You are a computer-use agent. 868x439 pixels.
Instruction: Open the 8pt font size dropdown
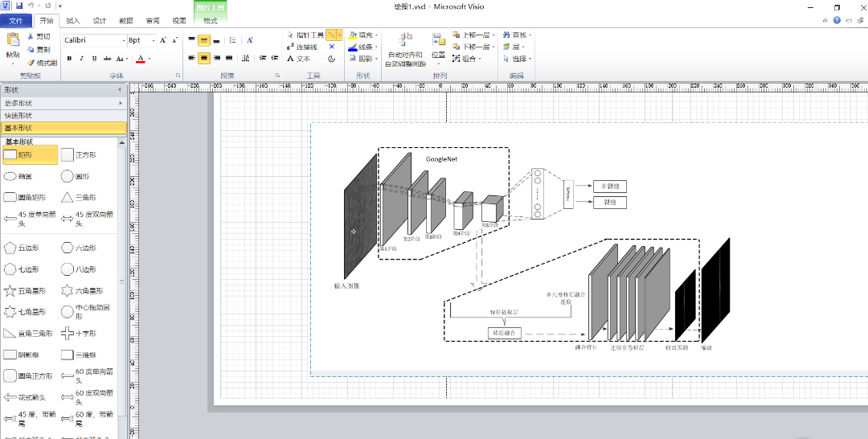[153, 39]
